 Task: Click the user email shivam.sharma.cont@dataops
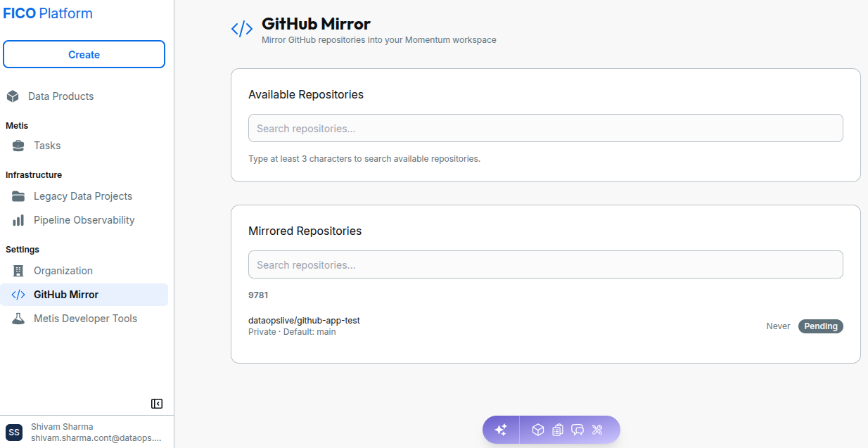[96, 437]
